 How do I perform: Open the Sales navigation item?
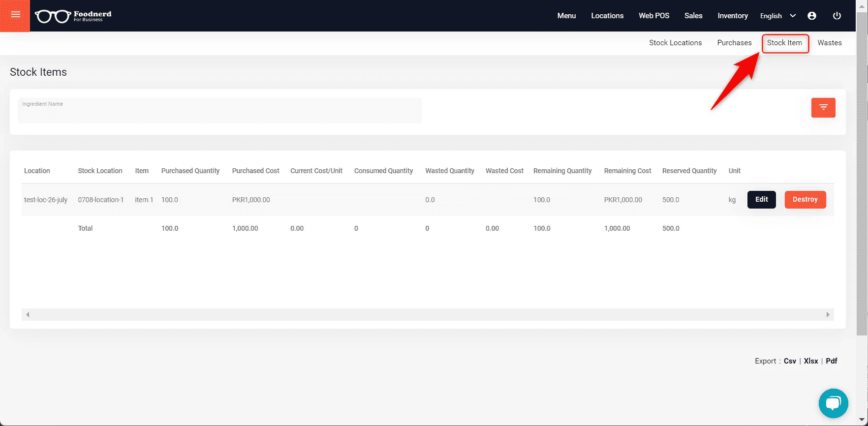693,16
